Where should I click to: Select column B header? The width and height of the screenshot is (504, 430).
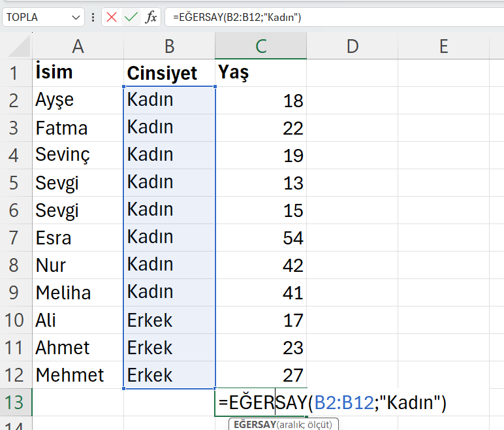169,46
